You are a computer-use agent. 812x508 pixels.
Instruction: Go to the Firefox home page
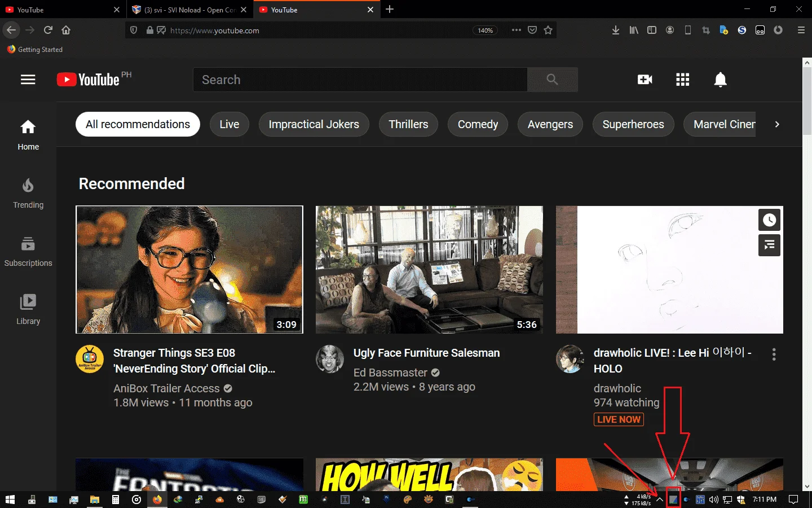pyautogui.click(x=66, y=30)
